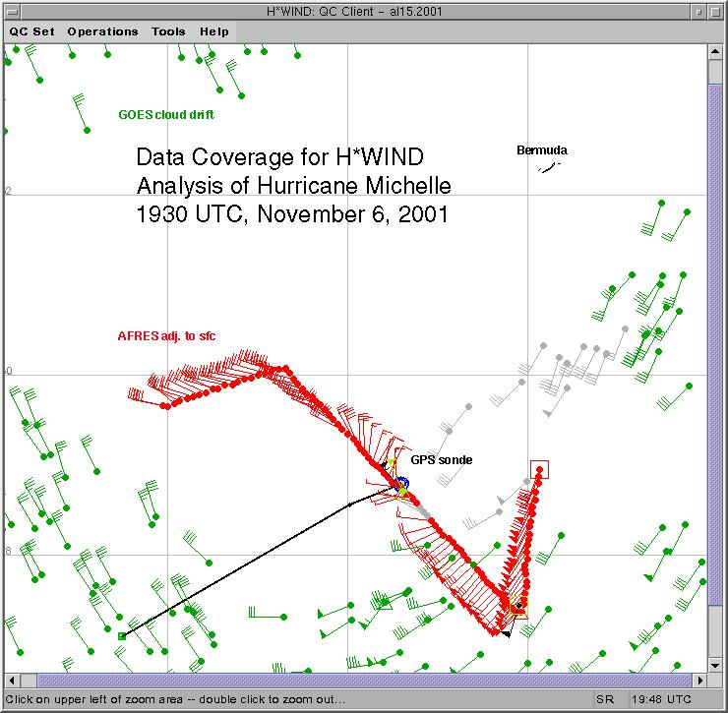Click the AFRES adj. to sfc label

coord(166,336)
